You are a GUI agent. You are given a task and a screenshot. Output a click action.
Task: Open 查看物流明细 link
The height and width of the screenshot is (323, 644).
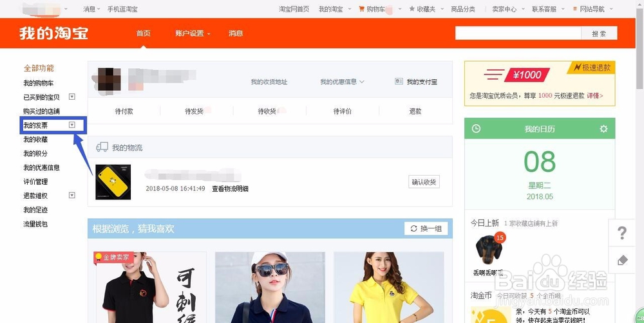230,189
